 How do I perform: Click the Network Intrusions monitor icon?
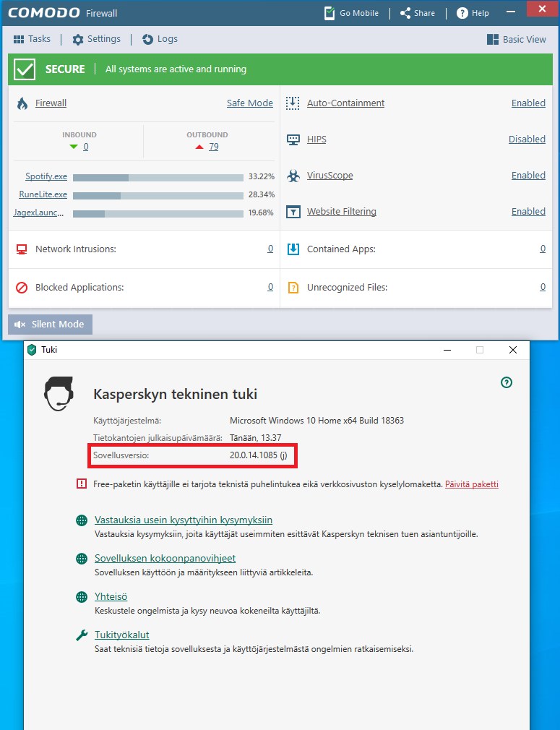tap(22, 249)
